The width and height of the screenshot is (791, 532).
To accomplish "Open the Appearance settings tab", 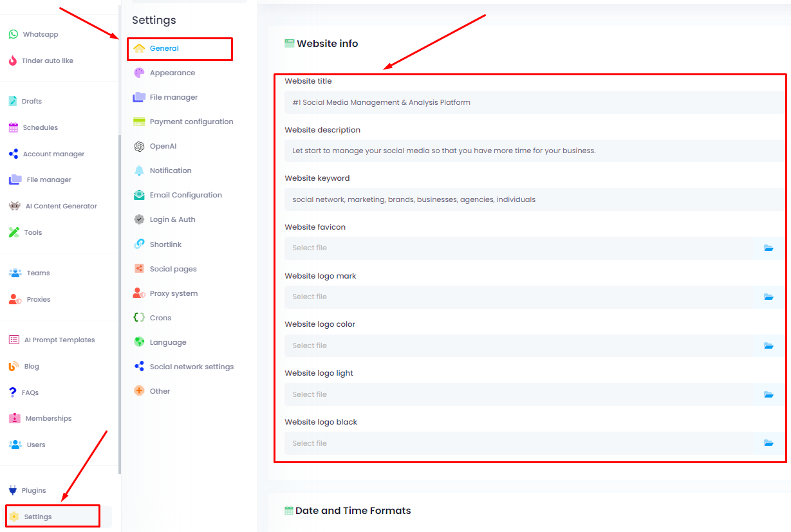I will [x=172, y=73].
